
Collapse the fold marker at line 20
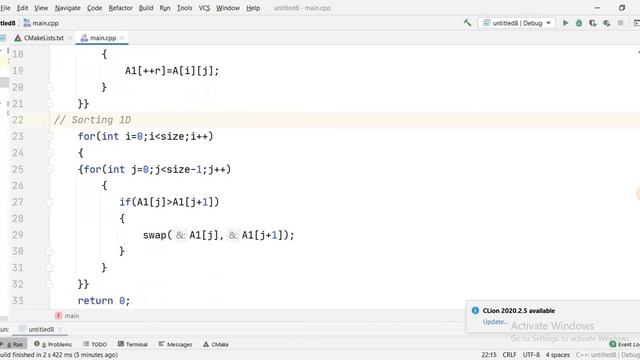coord(49,87)
